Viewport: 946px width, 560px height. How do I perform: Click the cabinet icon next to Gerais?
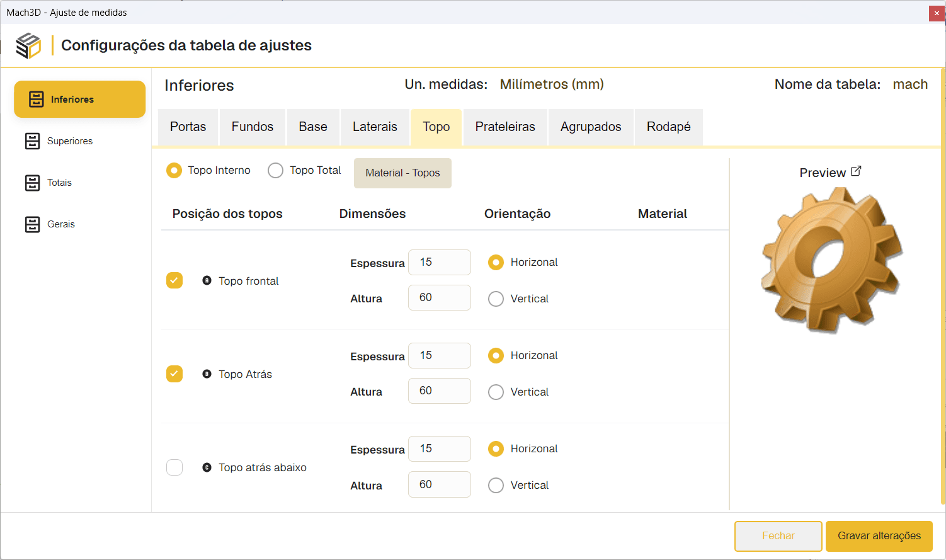(x=32, y=224)
